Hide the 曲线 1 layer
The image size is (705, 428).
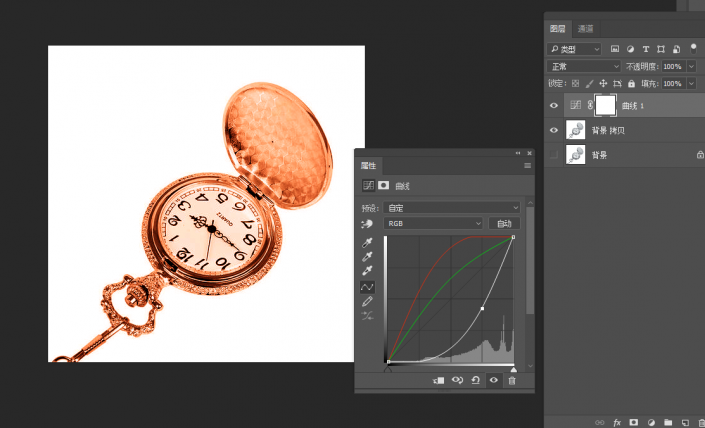pos(554,105)
